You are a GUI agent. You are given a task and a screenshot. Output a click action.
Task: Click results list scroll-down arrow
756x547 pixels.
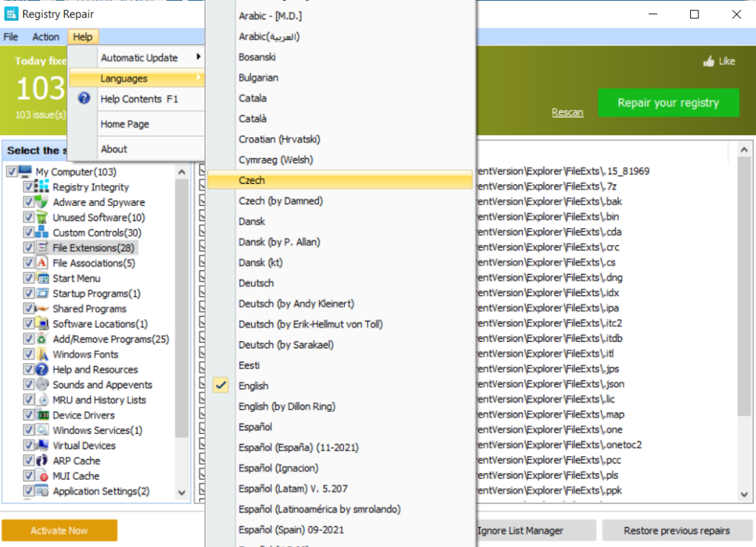pos(744,495)
